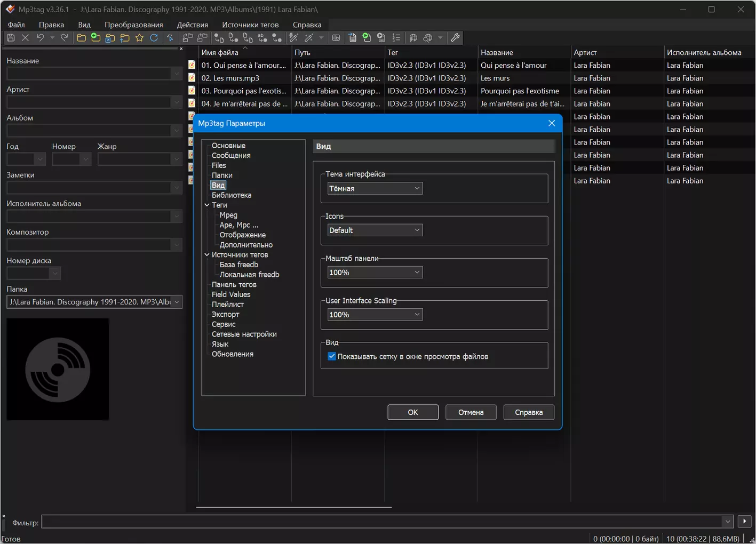The width and height of the screenshot is (756, 544).
Task: Click the 'Отмена' button
Action: point(471,412)
